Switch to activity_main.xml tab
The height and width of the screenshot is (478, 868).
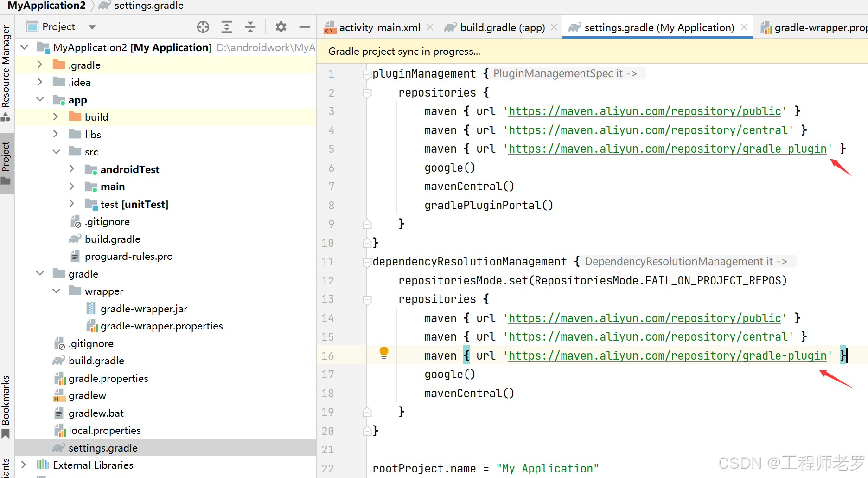coord(380,27)
